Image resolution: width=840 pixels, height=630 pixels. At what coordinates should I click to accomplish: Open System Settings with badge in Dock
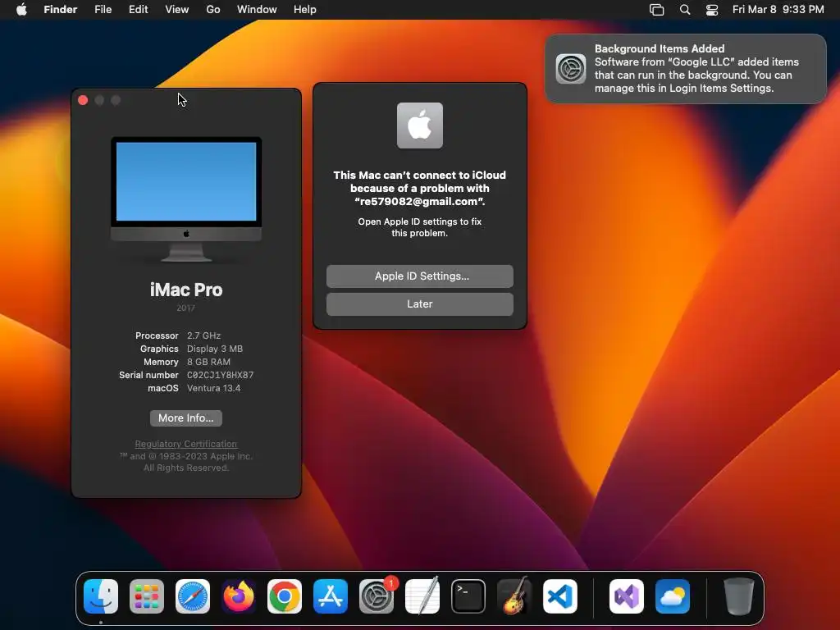coord(377,596)
